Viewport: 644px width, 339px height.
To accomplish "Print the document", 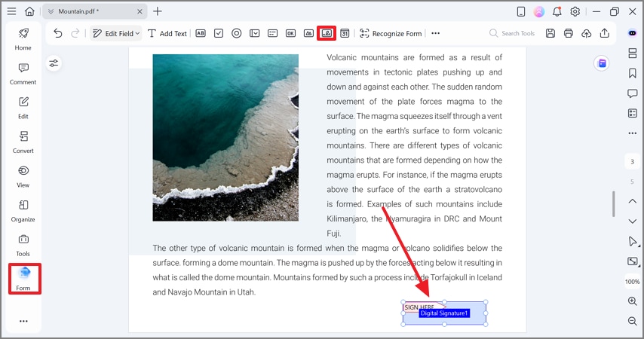I will tap(569, 33).
